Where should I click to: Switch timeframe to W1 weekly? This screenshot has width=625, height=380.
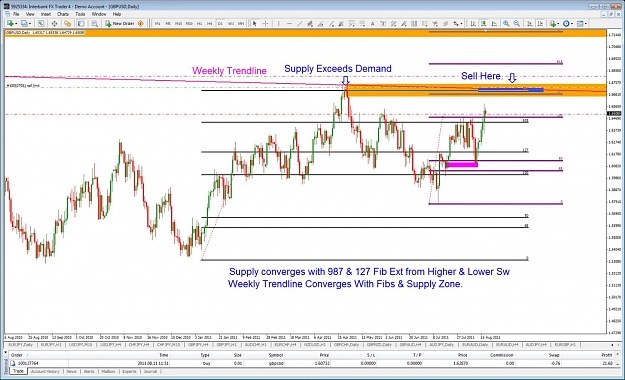click(231, 24)
